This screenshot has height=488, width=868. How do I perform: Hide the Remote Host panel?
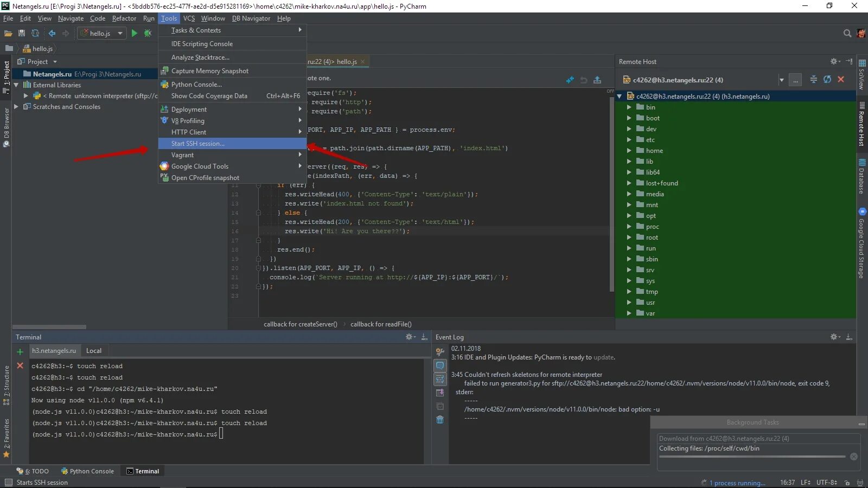point(849,61)
